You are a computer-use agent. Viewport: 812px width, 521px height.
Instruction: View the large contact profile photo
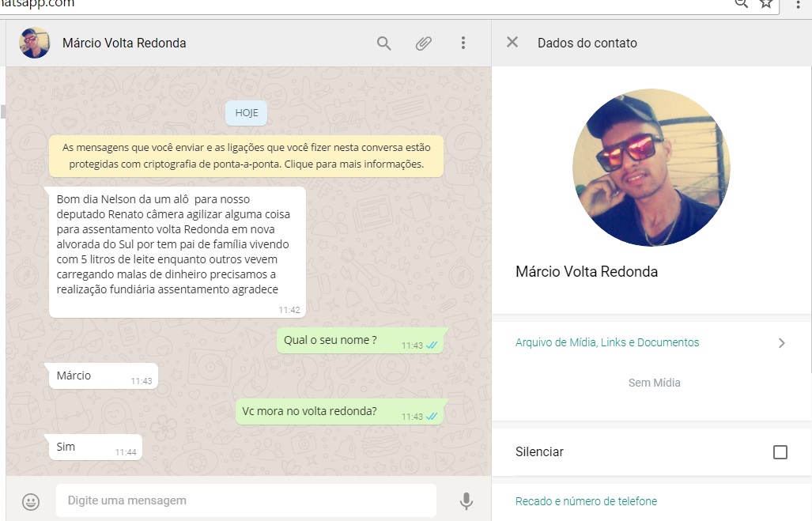(651, 168)
